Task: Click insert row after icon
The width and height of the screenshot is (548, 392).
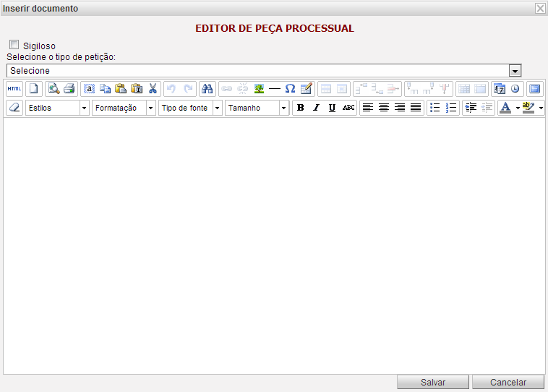Action: pyautogui.click(x=377, y=89)
